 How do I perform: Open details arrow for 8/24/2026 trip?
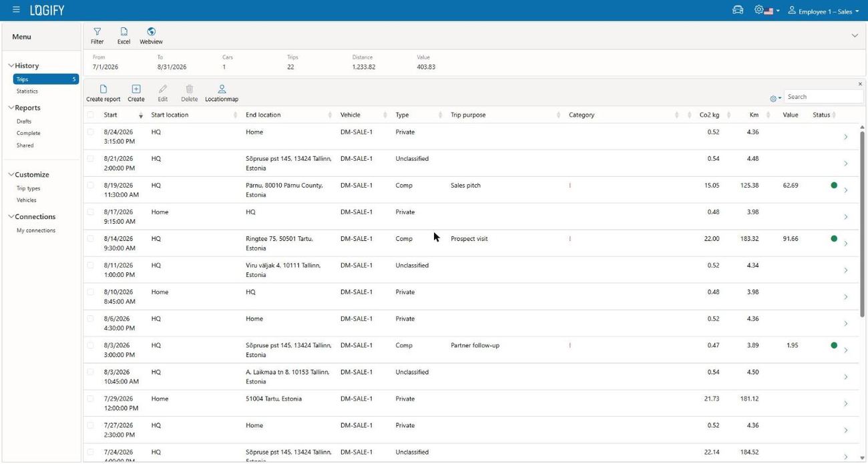(846, 137)
